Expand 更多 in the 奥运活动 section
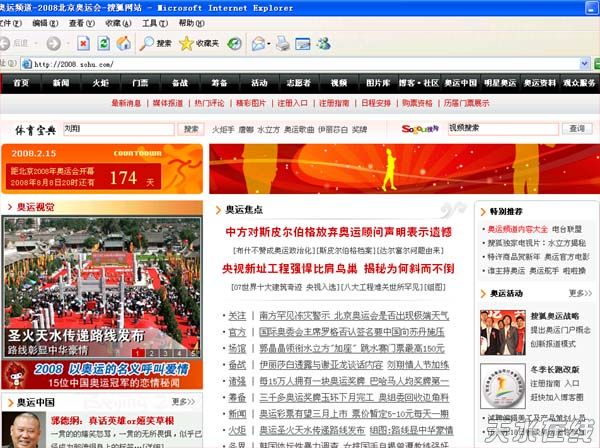Viewport: 600px width, 448px height. (x=579, y=293)
